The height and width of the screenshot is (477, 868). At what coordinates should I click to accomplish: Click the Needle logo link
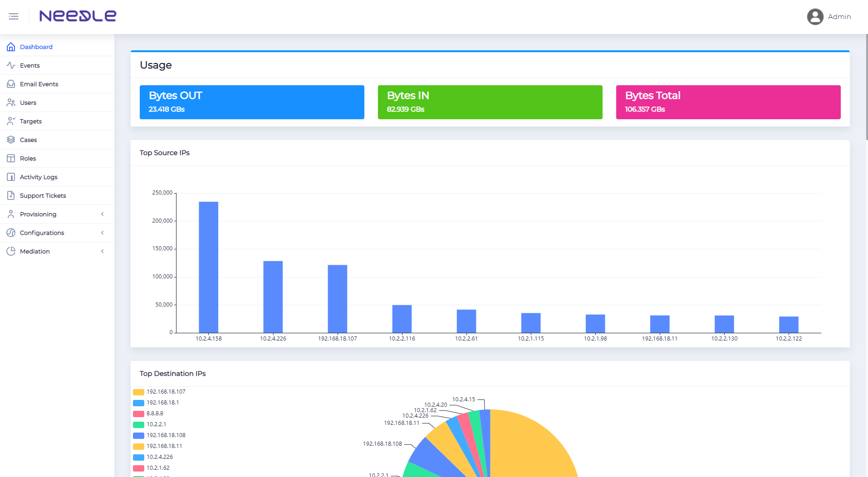78,16
